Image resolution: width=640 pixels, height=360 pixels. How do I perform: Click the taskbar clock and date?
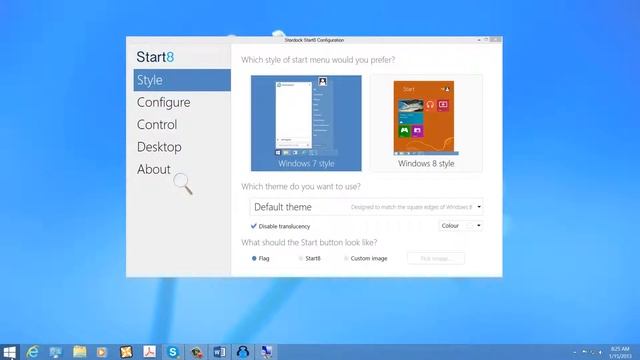pyautogui.click(x=620, y=352)
